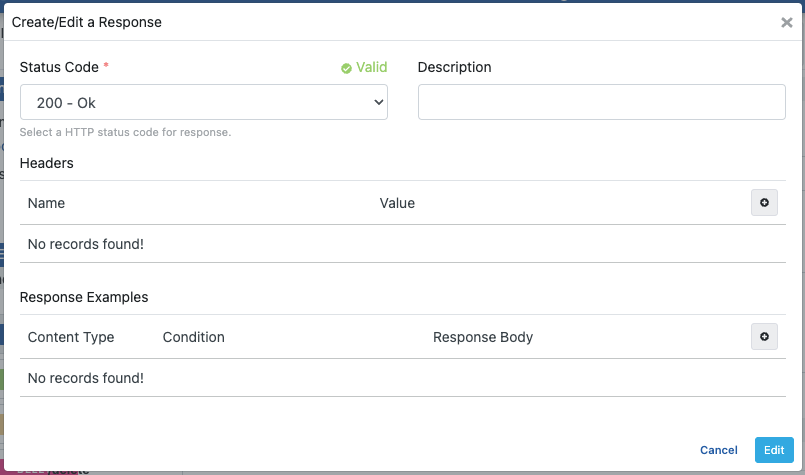Image resolution: width=805 pixels, height=475 pixels.
Task: Select the Content Type column header
Action: [x=71, y=337]
